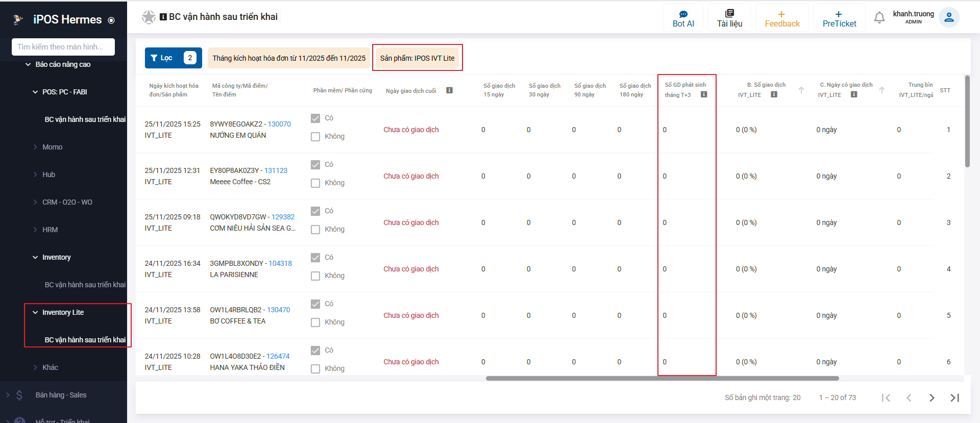Screen dimensions: 980x423
Task: Expand Momo group
Action: (35, 147)
